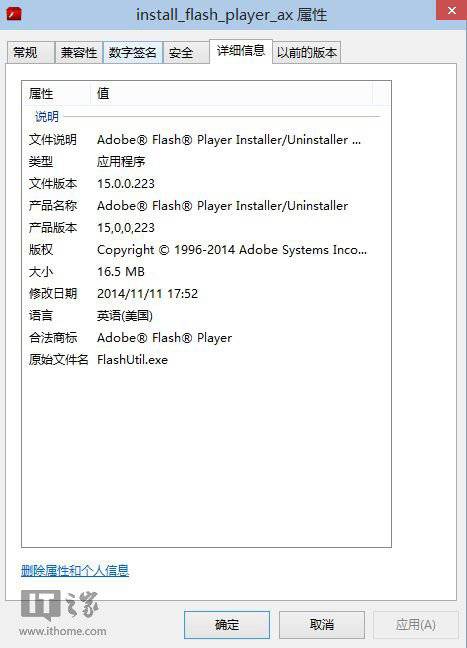The image size is (467, 648).
Task: Select the 详细信息 tab
Action: [x=241, y=51]
